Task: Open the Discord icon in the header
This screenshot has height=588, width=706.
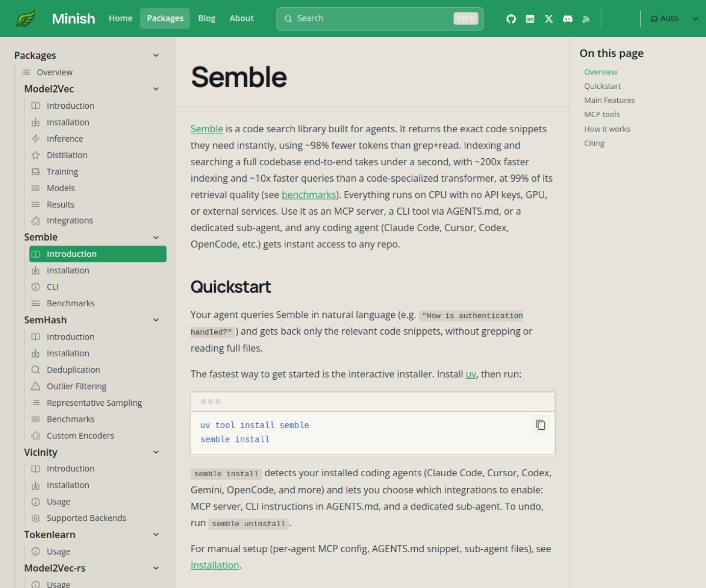Action: 568,19
